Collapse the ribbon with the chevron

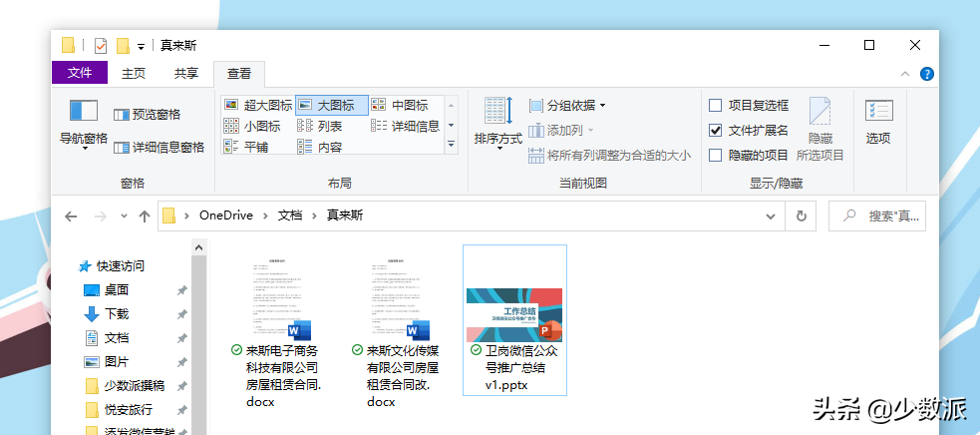click(904, 74)
